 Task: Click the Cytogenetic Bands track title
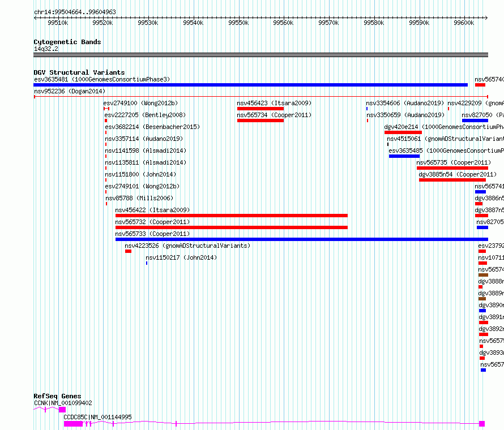click(x=67, y=42)
